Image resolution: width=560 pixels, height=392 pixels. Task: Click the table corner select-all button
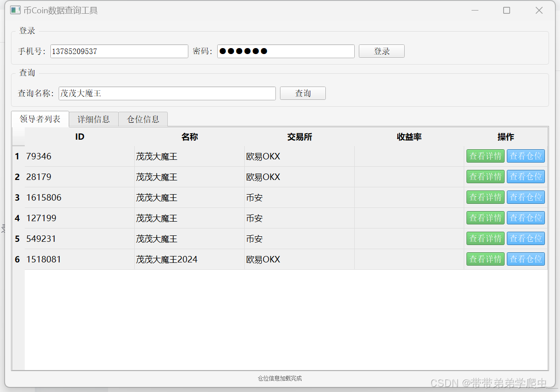[18, 137]
